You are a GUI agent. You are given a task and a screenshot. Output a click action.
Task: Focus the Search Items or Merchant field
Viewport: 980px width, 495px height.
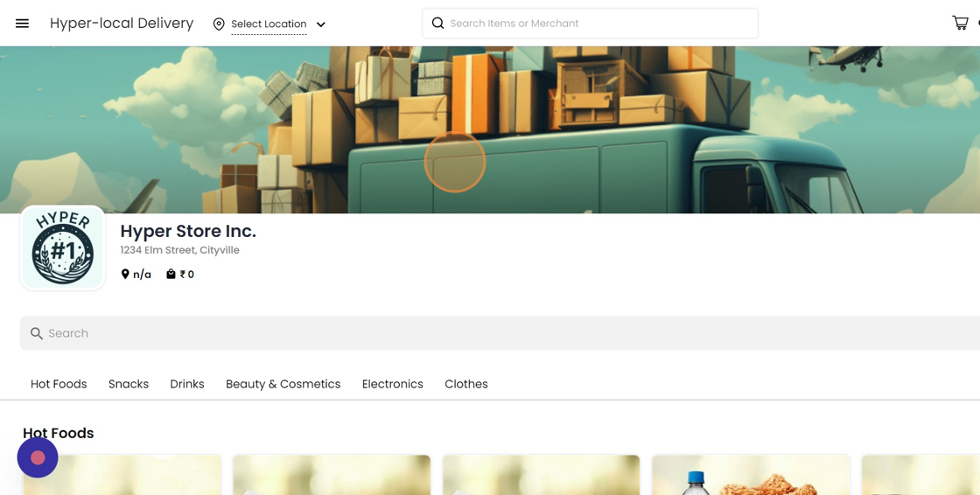[x=599, y=24]
